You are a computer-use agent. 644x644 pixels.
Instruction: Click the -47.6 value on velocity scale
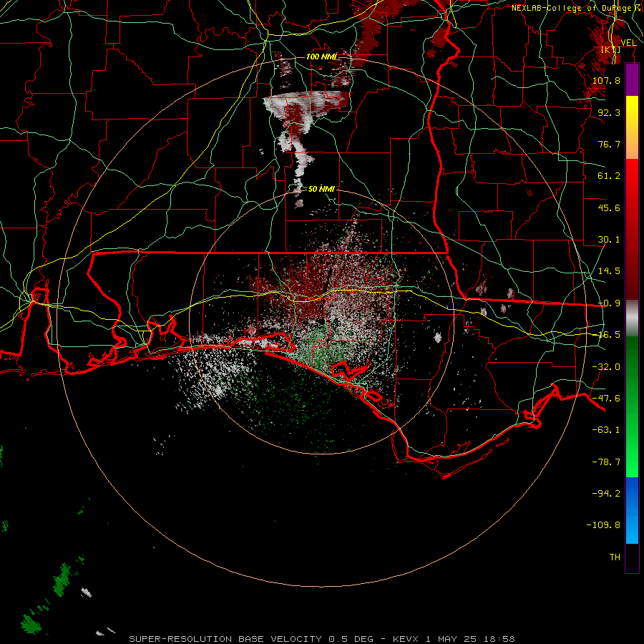coord(606,399)
